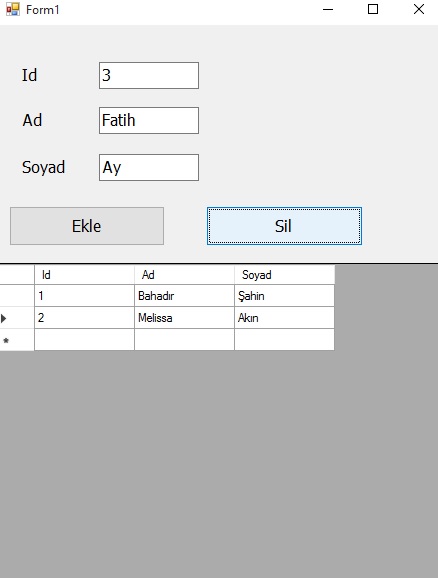Select the cell containing Akın
438x578 pixels.
coord(284,318)
